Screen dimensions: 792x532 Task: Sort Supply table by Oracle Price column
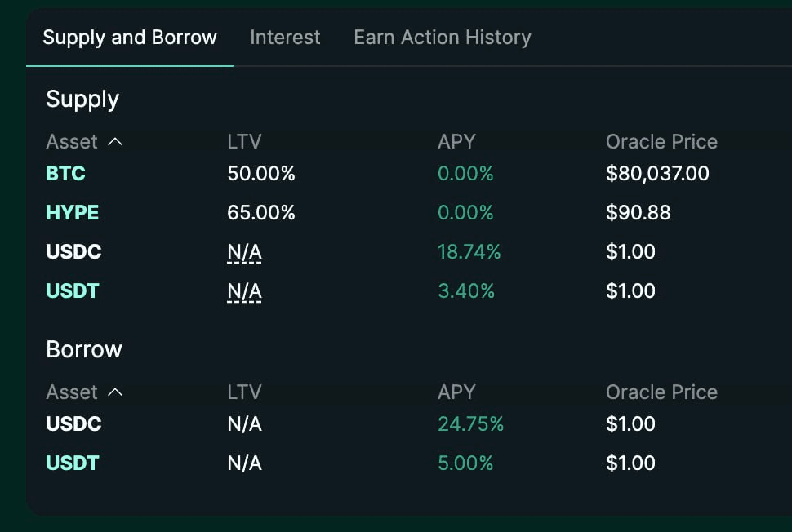click(661, 142)
